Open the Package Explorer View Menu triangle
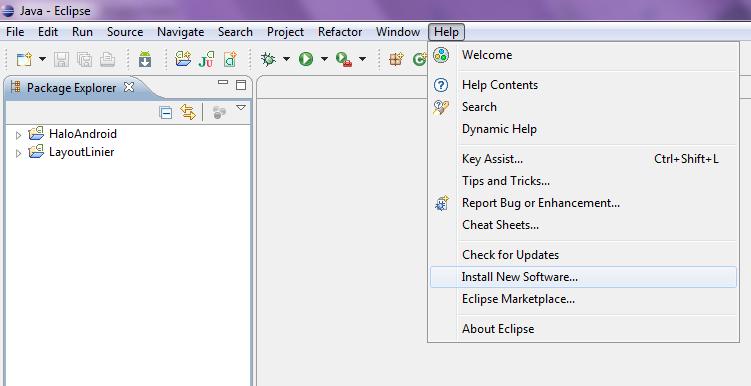The width and height of the screenshot is (751, 386). tap(241, 108)
